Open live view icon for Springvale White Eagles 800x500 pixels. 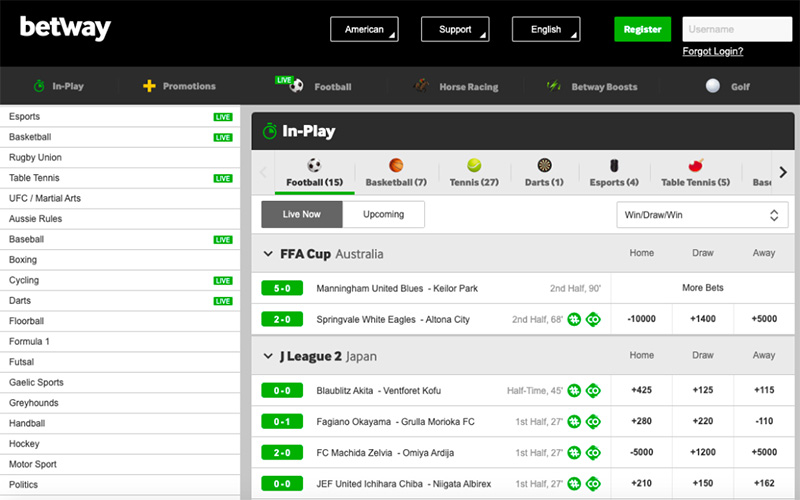point(593,319)
